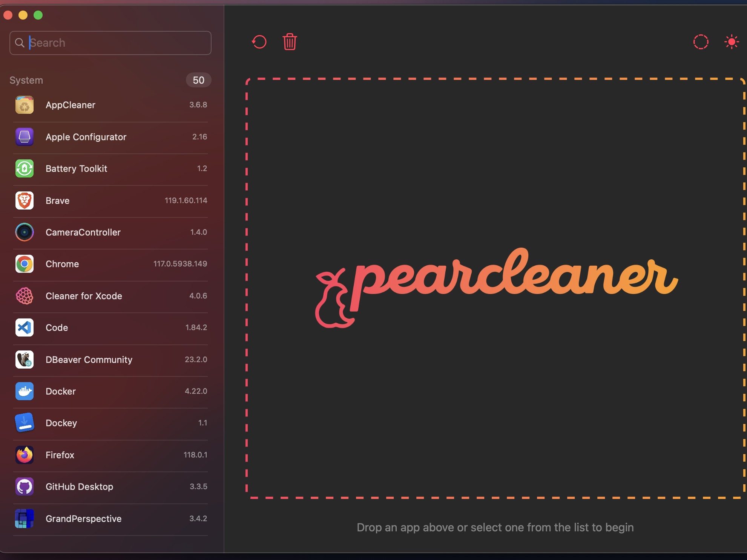
Task: Zoom window with green button
Action: click(x=38, y=15)
